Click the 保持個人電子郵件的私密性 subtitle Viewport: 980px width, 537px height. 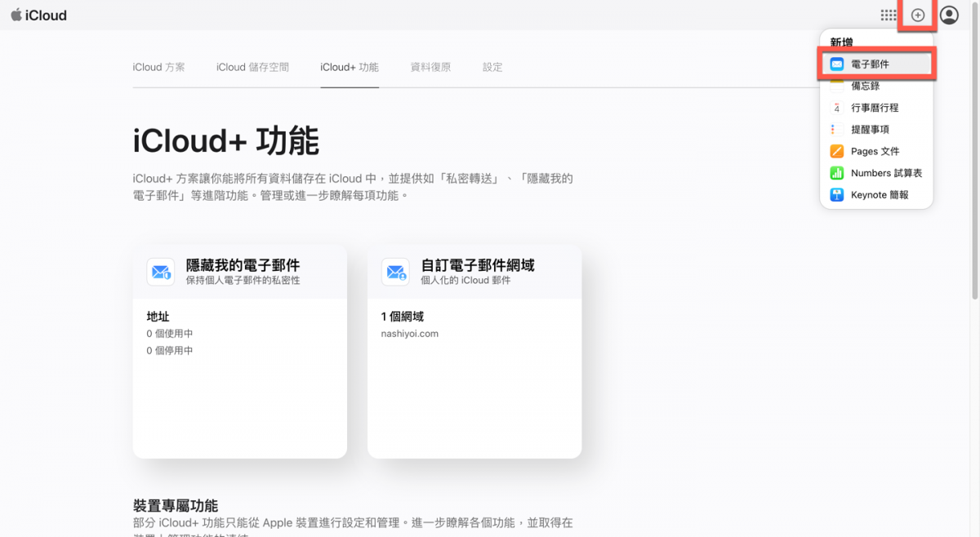coord(243,280)
